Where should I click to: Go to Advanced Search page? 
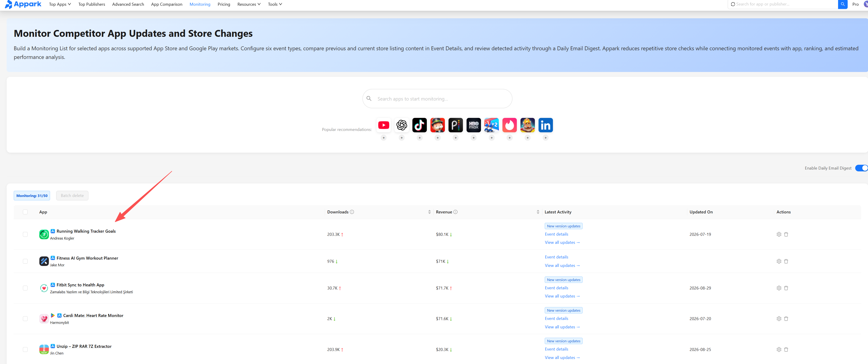coord(128,4)
